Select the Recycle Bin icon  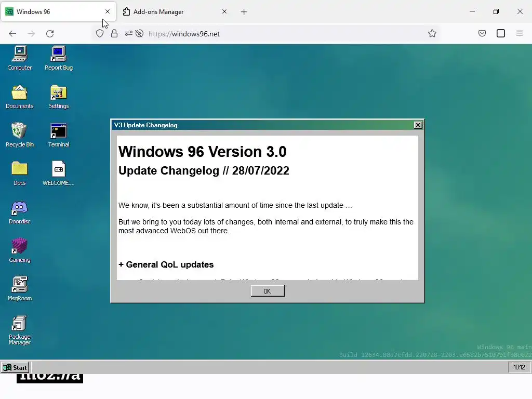[x=19, y=135]
